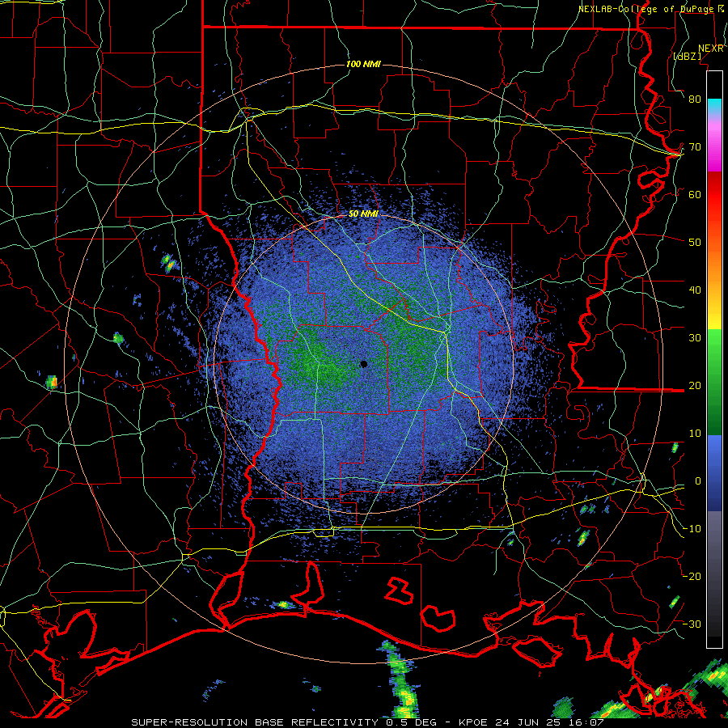This screenshot has width=728, height=728.
Task: Click the 70 value on the dBZ scale
Action: click(695, 147)
